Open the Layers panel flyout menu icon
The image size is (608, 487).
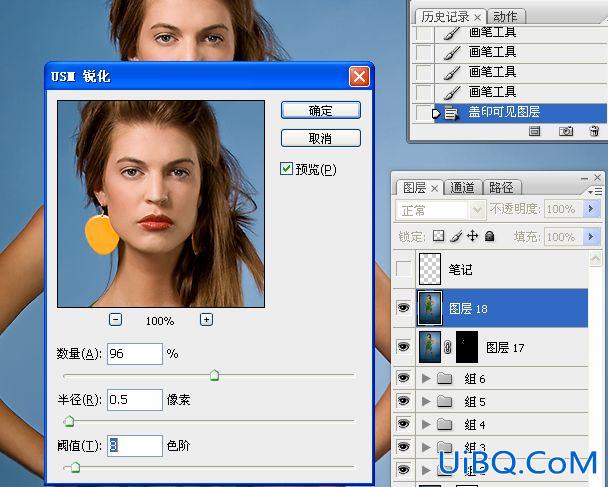coord(595,192)
